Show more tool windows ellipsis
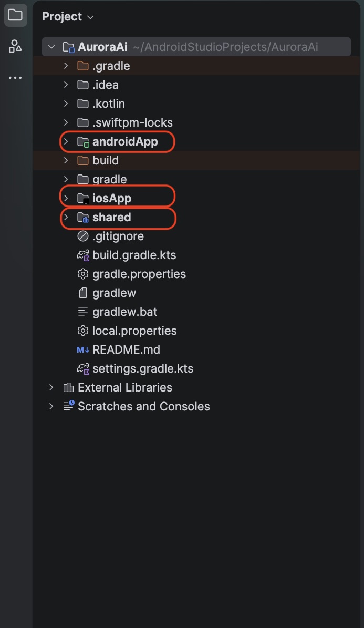Screen dimensions: 364x628 point(15,78)
